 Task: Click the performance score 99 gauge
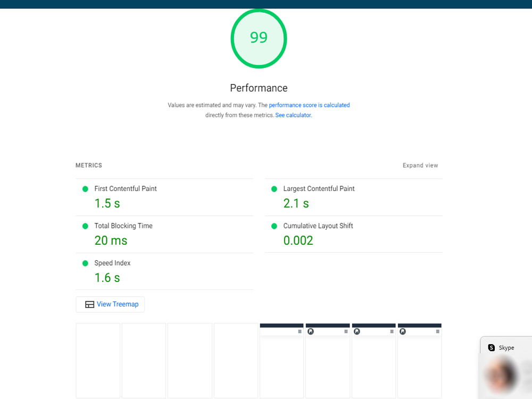(259, 38)
